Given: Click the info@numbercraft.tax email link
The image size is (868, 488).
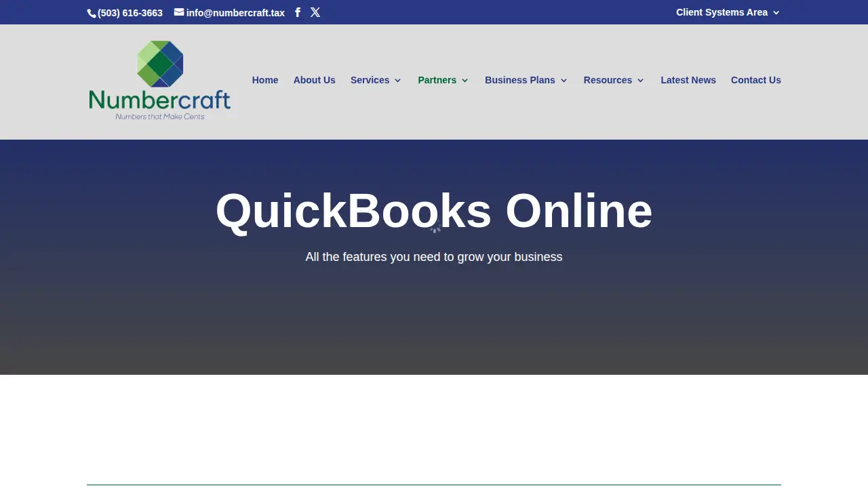Looking at the screenshot, I should click(229, 13).
